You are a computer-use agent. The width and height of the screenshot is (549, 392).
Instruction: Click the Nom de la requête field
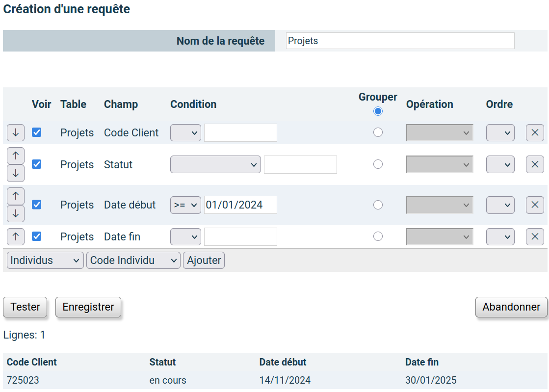[400, 41]
